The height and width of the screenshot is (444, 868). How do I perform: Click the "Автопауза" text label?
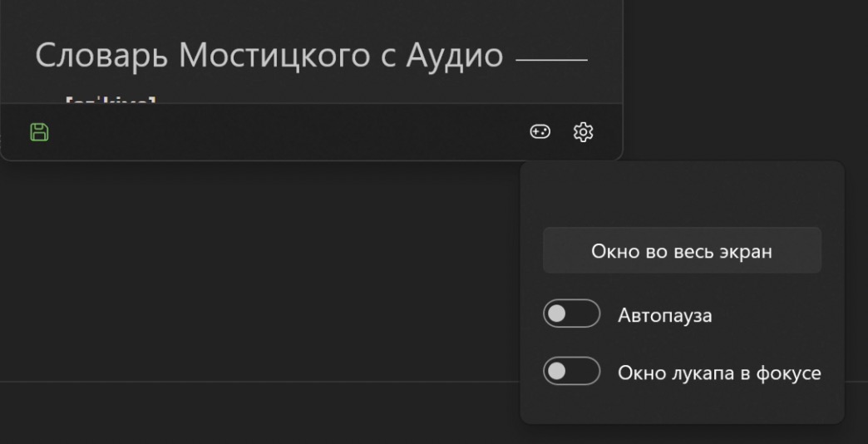[664, 316]
